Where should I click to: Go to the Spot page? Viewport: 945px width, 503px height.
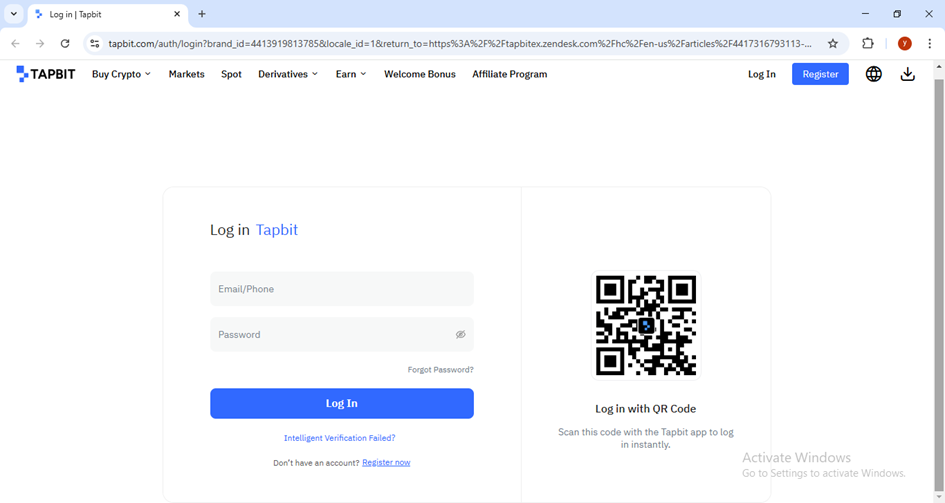pyautogui.click(x=231, y=74)
